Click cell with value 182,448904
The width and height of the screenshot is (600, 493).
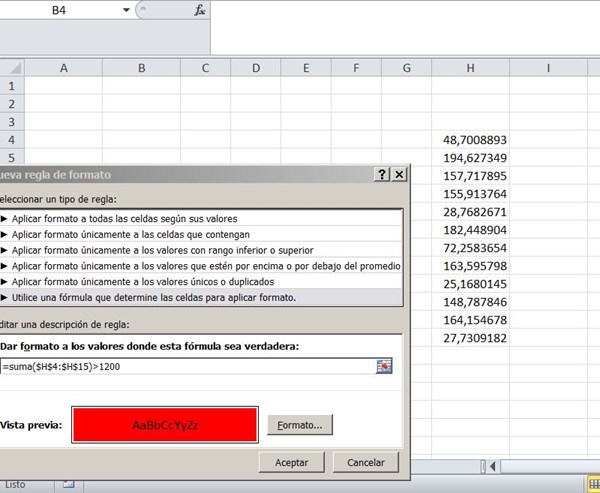coord(470,230)
